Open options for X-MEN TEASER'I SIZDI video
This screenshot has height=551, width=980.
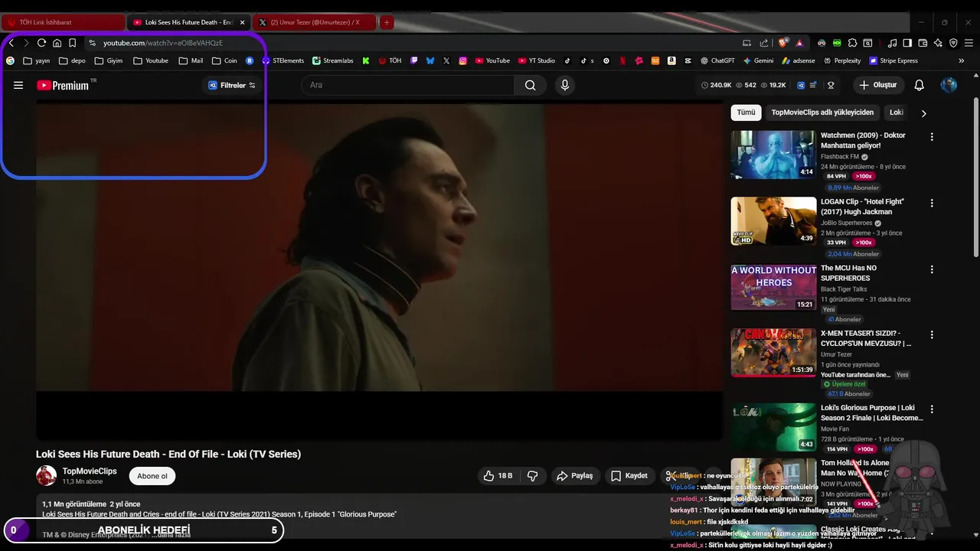pyautogui.click(x=932, y=335)
